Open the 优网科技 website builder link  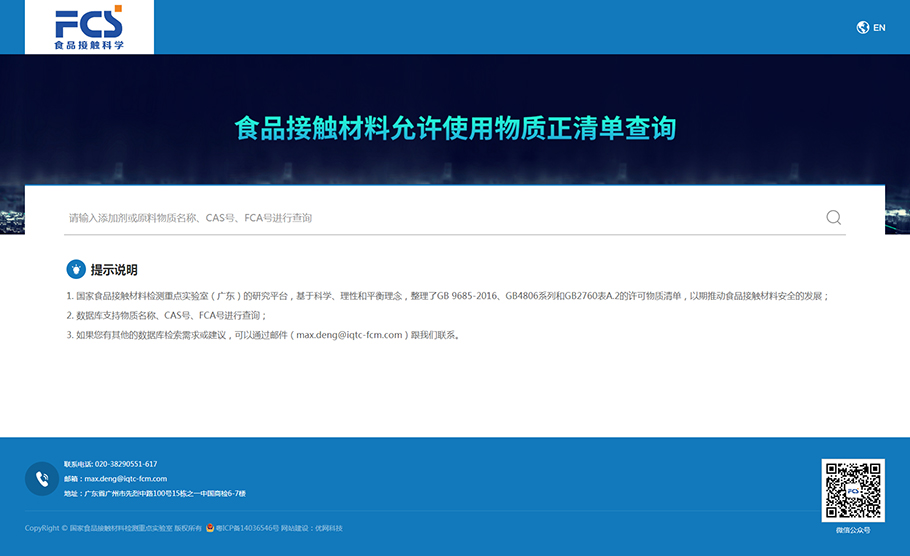tap(328, 528)
